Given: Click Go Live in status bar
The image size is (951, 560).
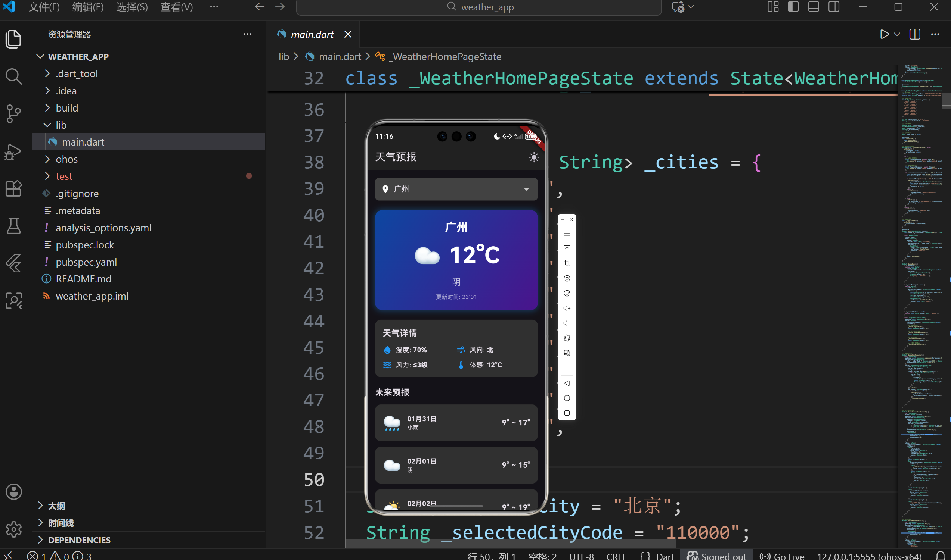Looking at the screenshot, I should click(783, 556).
